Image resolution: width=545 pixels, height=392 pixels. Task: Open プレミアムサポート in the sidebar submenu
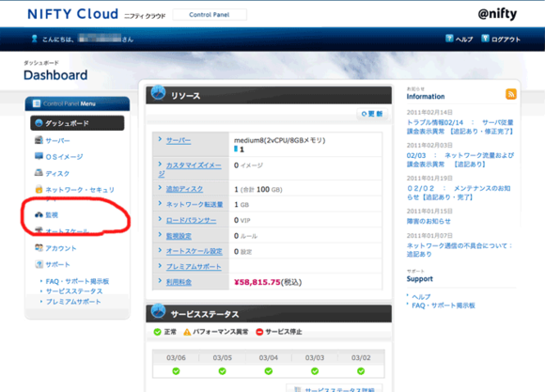point(73,302)
